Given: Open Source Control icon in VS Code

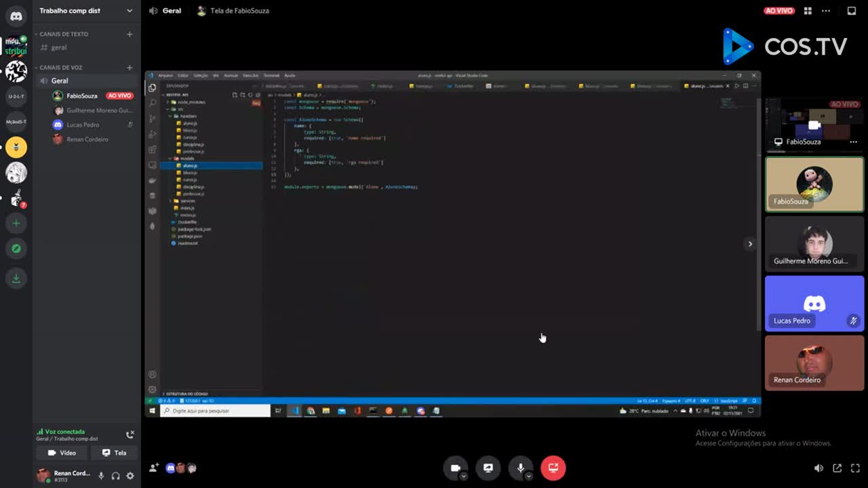Looking at the screenshot, I should tap(152, 119).
